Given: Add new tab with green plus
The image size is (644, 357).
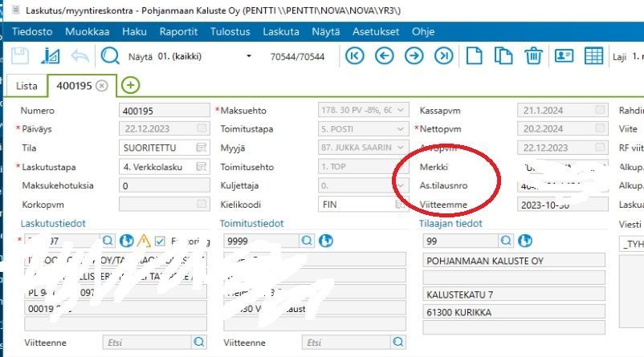Looking at the screenshot, I should (130, 85).
